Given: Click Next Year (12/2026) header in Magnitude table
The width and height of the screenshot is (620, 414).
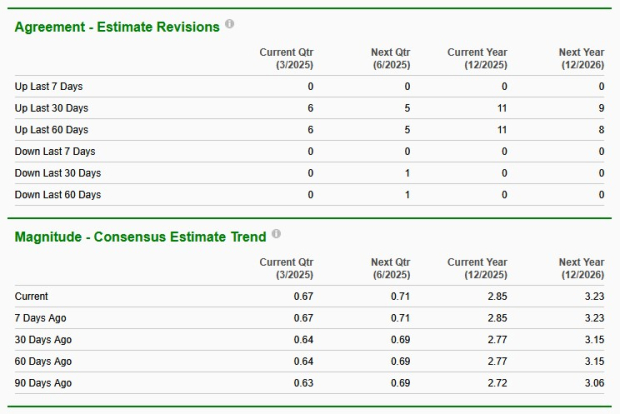Looking at the screenshot, I should point(582,268).
